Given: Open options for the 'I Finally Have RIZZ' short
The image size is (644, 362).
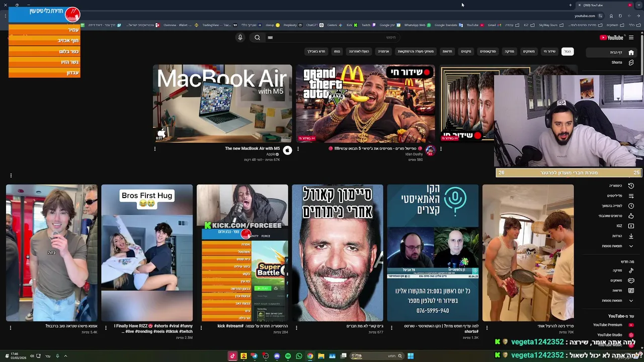Looking at the screenshot, I should (106, 327).
